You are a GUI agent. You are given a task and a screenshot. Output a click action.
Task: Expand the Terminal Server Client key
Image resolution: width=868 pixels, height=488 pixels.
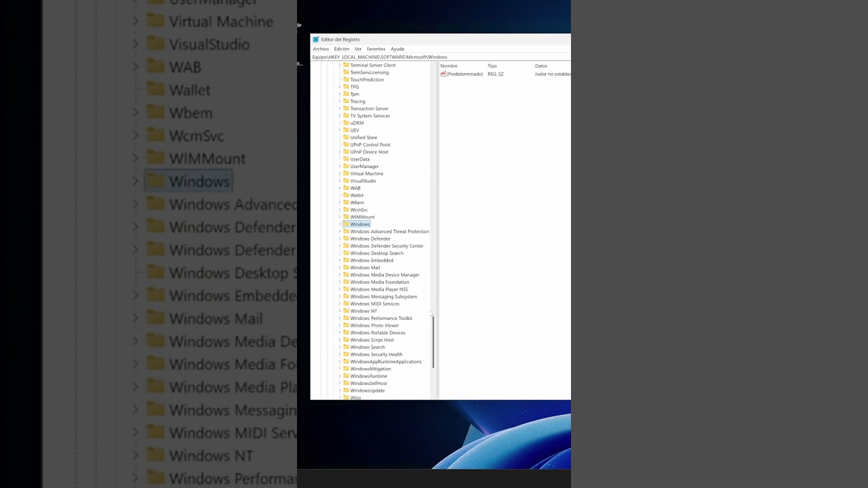(x=340, y=65)
